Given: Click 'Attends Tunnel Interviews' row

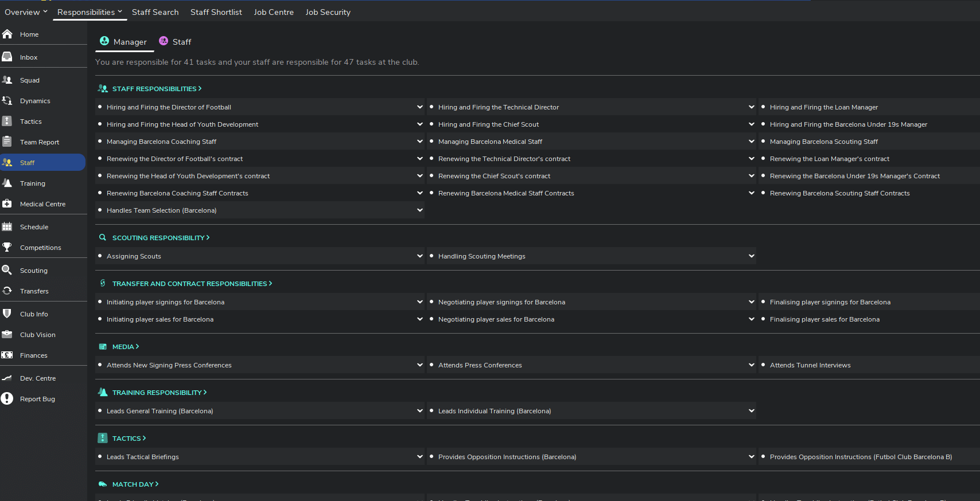Looking at the screenshot, I should (x=869, y=365).
